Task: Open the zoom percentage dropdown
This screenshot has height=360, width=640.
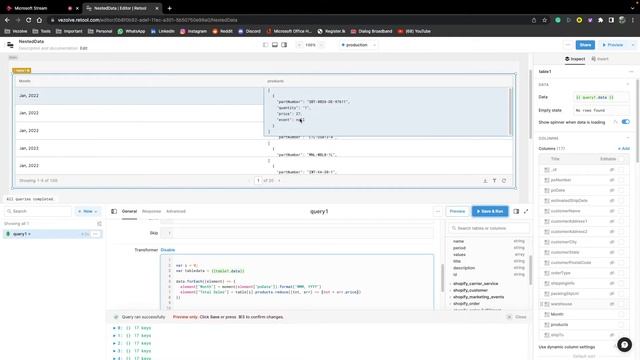Action: click(310, 45)
